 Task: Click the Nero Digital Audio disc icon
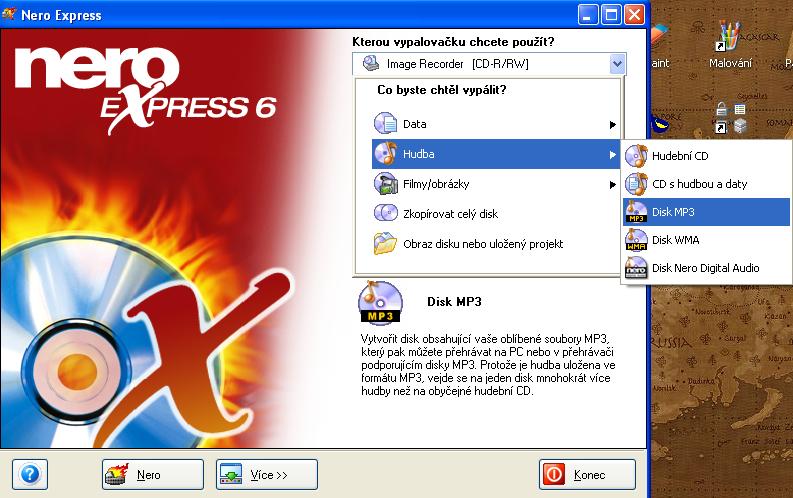[x=636, y=267]
